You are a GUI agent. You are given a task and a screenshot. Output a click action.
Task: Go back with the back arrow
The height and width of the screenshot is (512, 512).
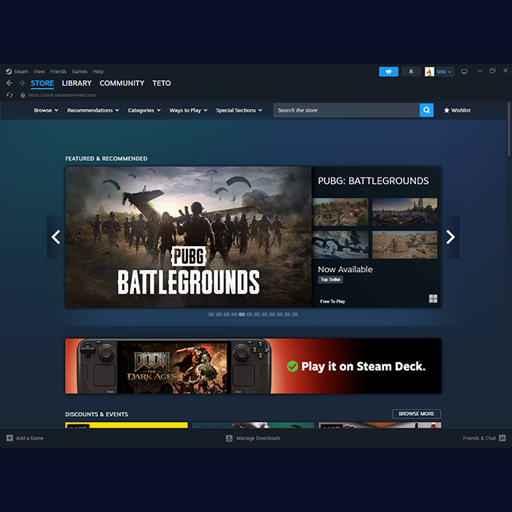[x=9, y=83]
